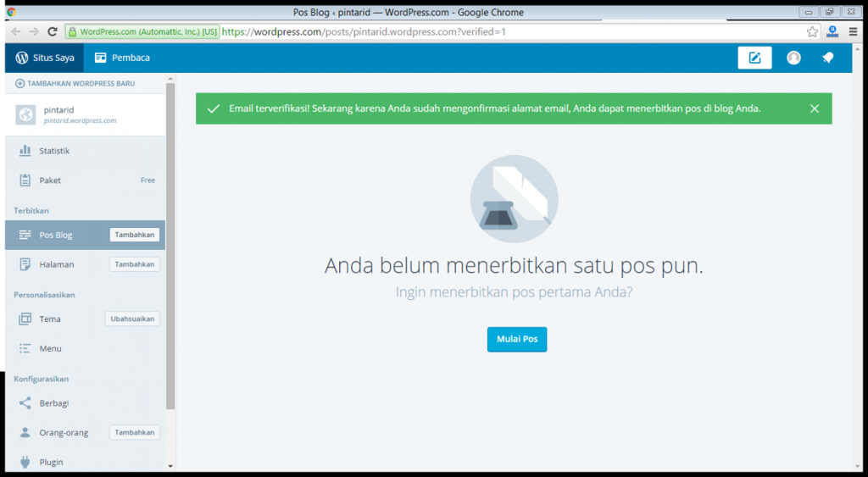The height and width of the screenshot is (477, 868).
Task: Click the extension icon beside the star
Action: [832, 31]
